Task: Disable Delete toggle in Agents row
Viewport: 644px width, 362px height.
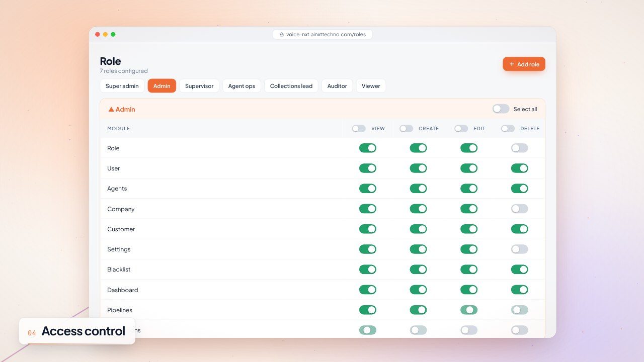Action: click(x=520, y=188)
